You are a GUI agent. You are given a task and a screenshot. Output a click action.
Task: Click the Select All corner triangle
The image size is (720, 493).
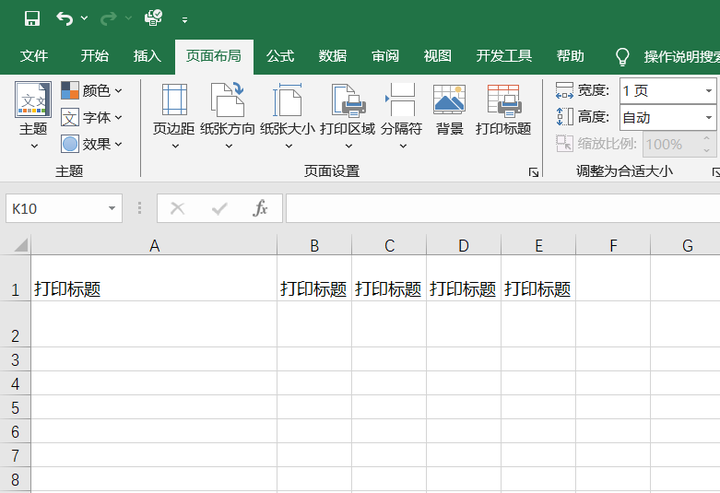pos(21,245)
